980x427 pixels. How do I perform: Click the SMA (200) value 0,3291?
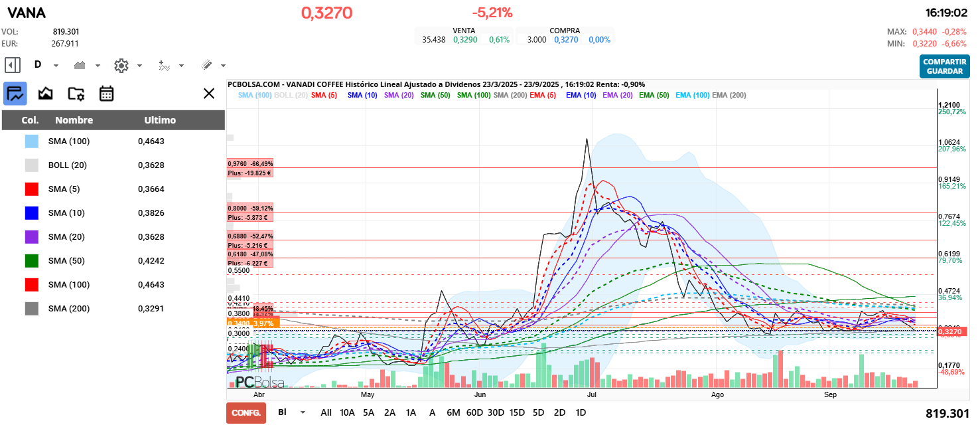[151, 309]
